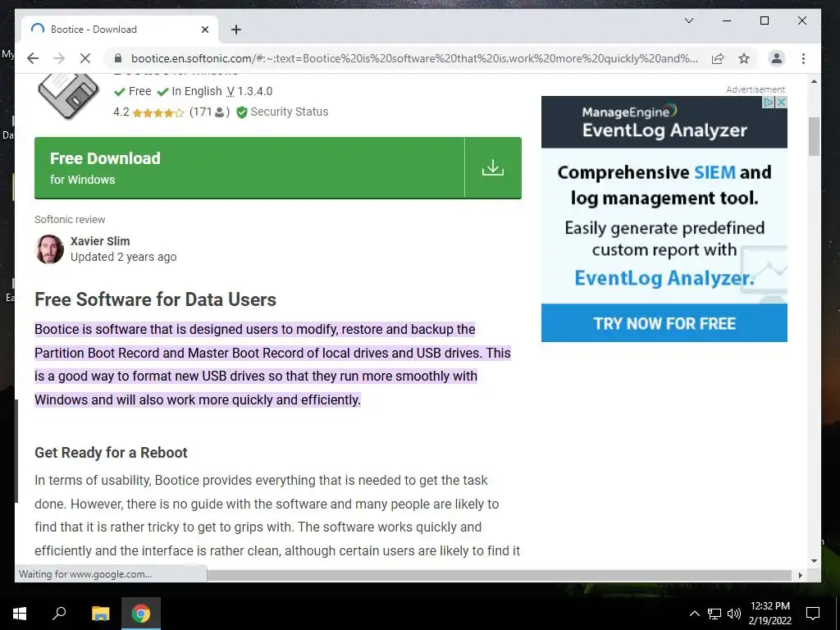Click the horizontal scrollbar right arrow

point(801,575)
